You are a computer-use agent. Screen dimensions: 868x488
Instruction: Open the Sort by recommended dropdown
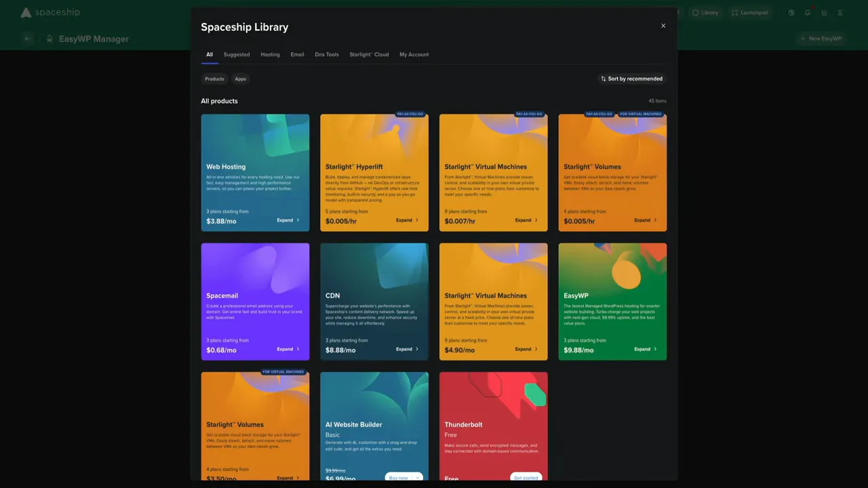coord(631,79)
